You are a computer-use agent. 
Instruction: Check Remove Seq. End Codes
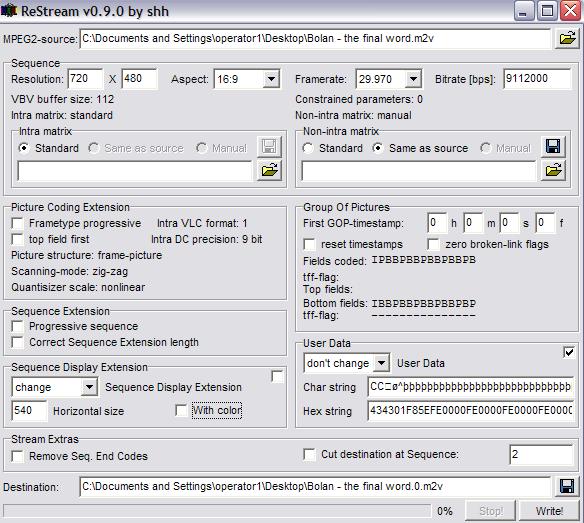(x=18, y=456)
